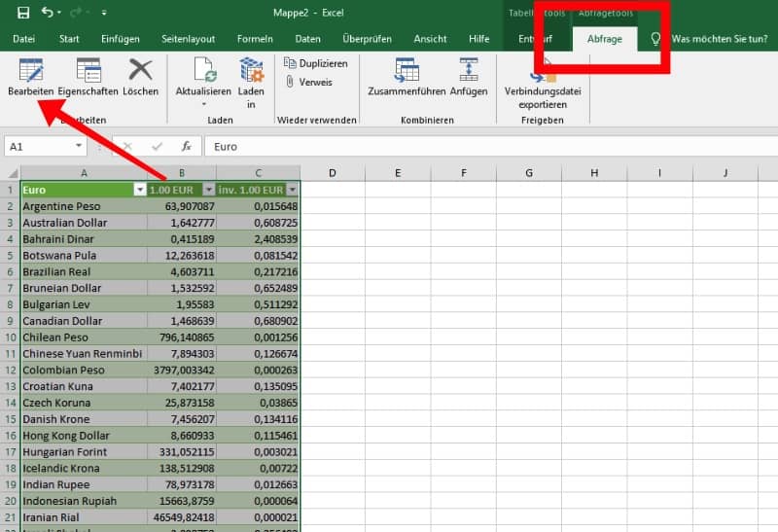Open the 1.00 EUR column filter dropdown
778x532 pixels.
point(207,190)
